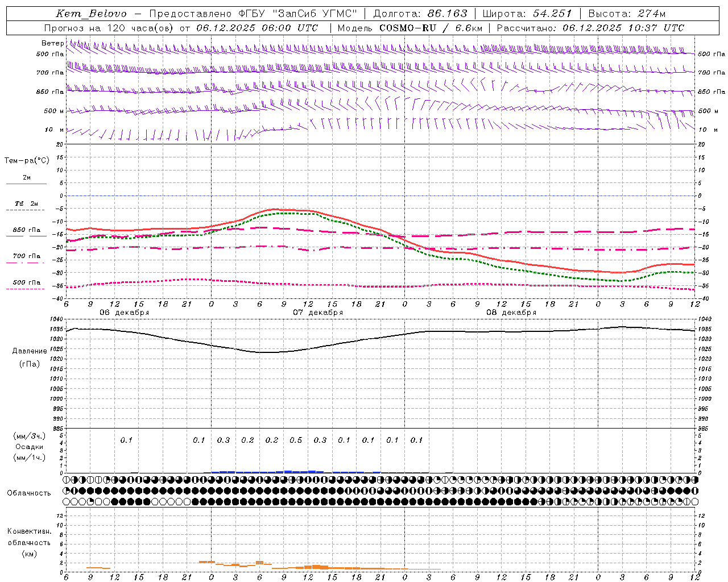This screenshot has height=582, width=728.
Task: Click the "Прогноз на 120 часа(ов)" text
Action: (109, 28)
